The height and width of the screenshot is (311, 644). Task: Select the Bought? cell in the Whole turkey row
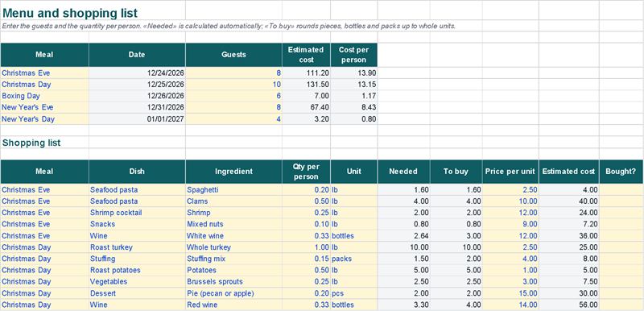(x=621, y=247)
